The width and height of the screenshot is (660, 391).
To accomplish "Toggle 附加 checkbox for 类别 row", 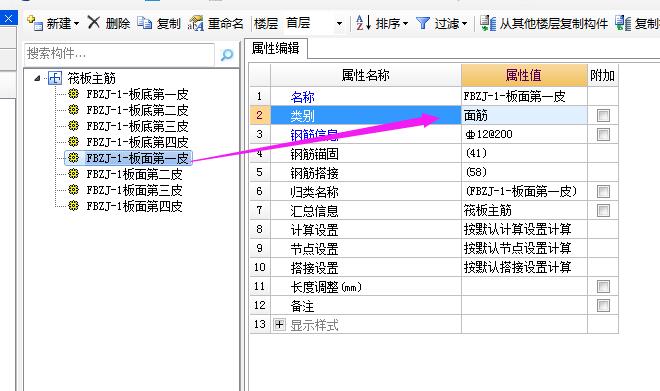I will pyautogui.click(x=603, y=115).
